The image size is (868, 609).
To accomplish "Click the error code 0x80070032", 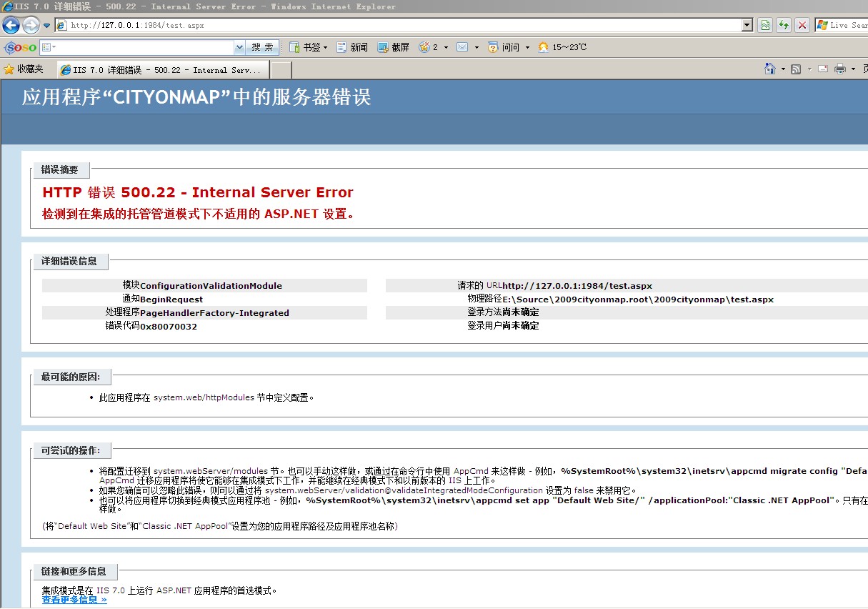I will click(x=169, y=327).
